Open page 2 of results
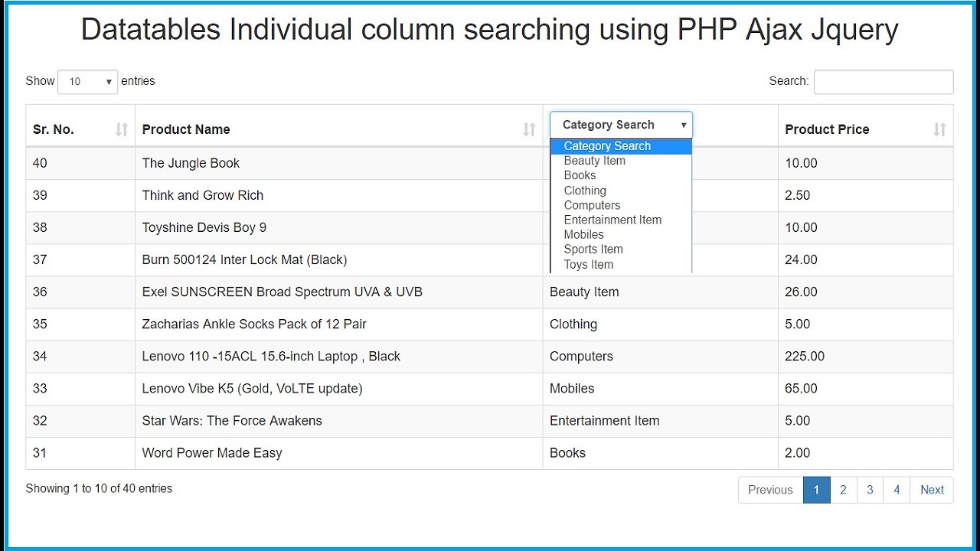The height and width of the screenshot is (551, 980). click(843, 490)
